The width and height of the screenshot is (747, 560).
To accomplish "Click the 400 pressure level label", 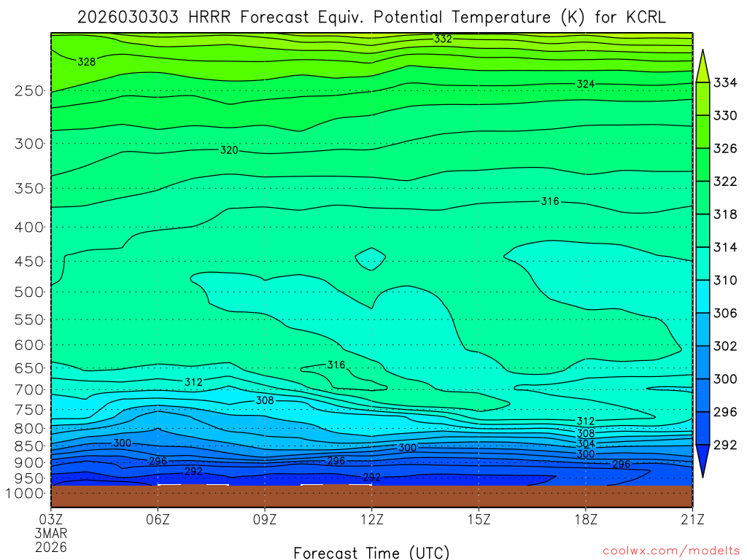I will pos(28,227).
